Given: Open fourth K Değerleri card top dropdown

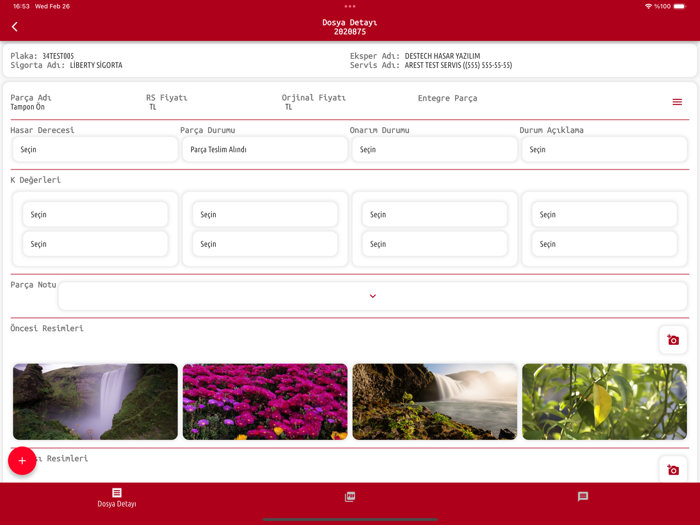Looking at the screenshot, I should pyautogui.click(x=604, y=214).
